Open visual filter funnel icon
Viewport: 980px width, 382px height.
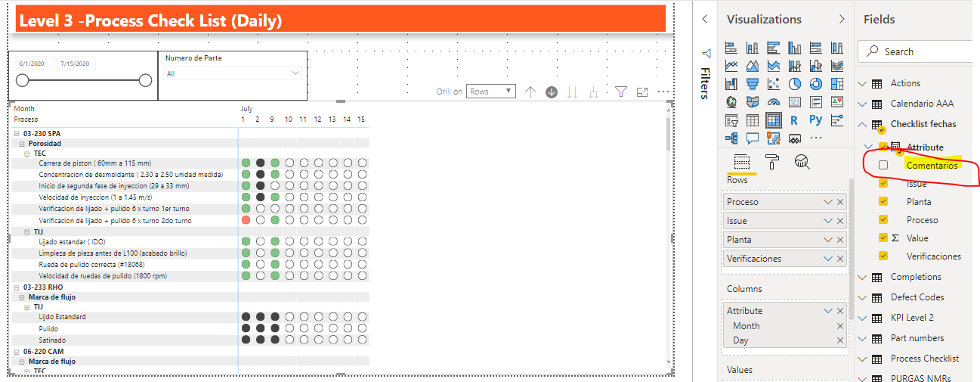click(x=621, y=92)
